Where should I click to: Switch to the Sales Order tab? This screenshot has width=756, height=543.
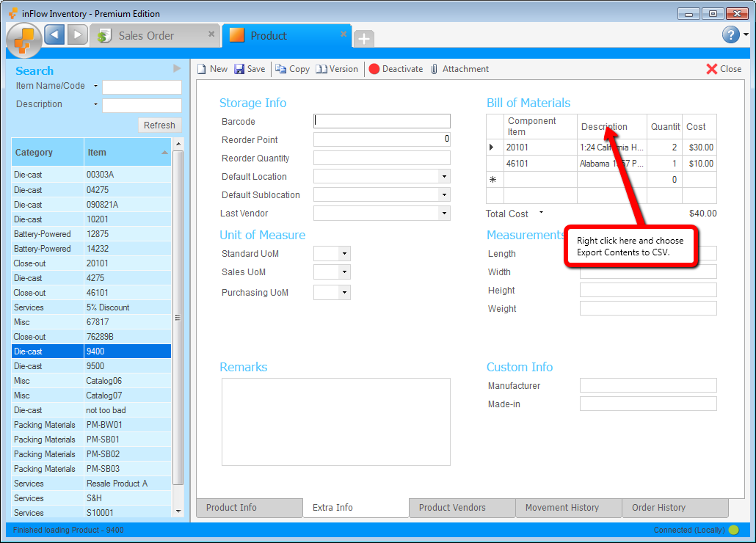coord(156,36)
